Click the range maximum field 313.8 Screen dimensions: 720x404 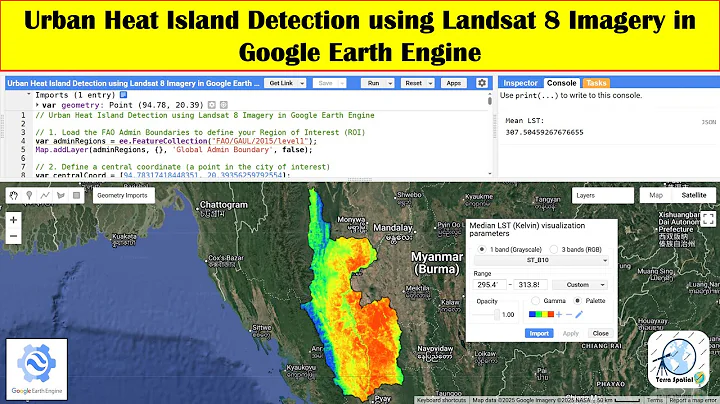click(530, 285)
